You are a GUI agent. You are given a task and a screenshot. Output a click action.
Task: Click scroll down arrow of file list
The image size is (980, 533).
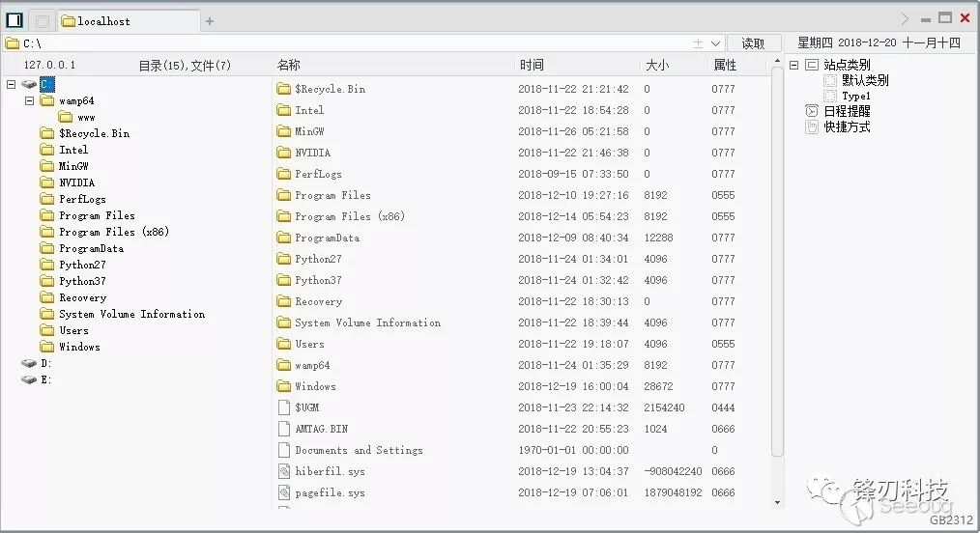click(777, 502)
